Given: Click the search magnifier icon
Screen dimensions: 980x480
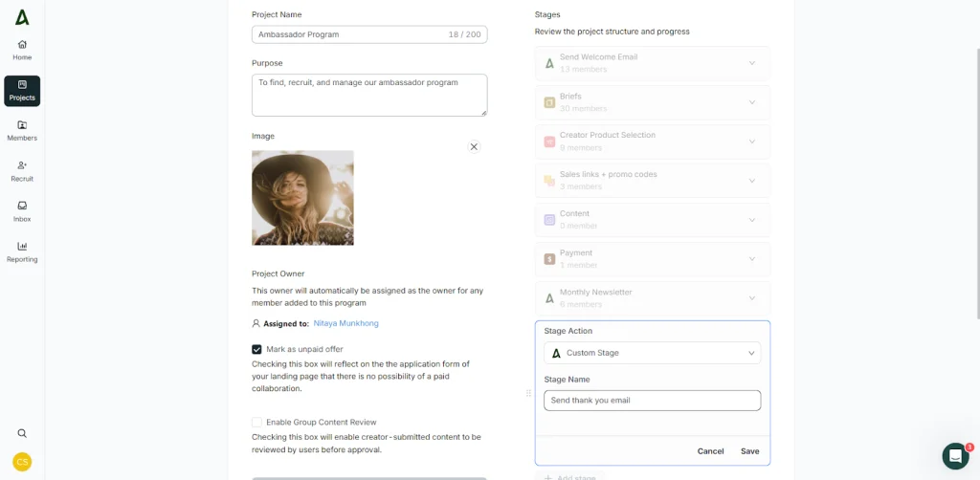Looking at the screenshot, I should [22, 433].
